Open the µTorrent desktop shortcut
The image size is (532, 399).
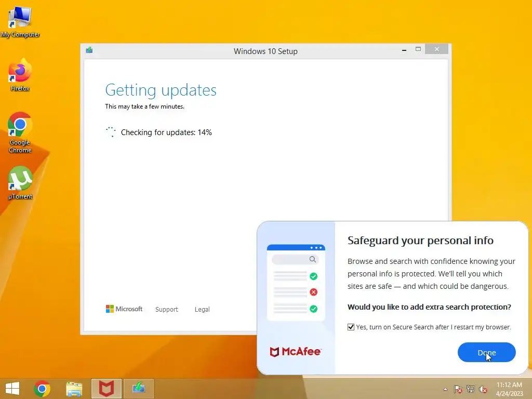[x=20, y=182]
